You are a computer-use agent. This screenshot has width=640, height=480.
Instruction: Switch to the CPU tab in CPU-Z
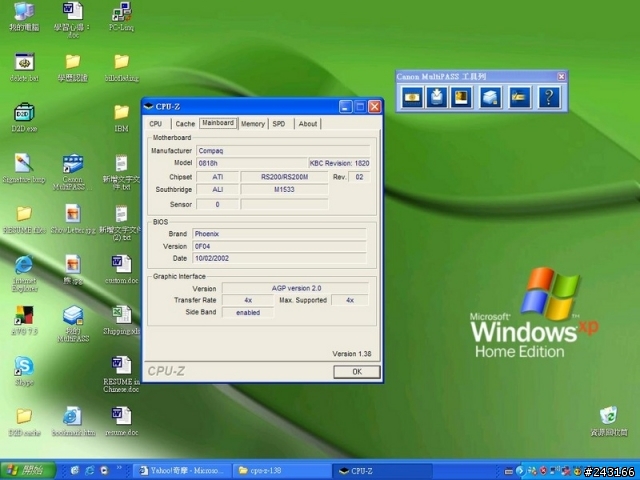(x=156, y=124)
